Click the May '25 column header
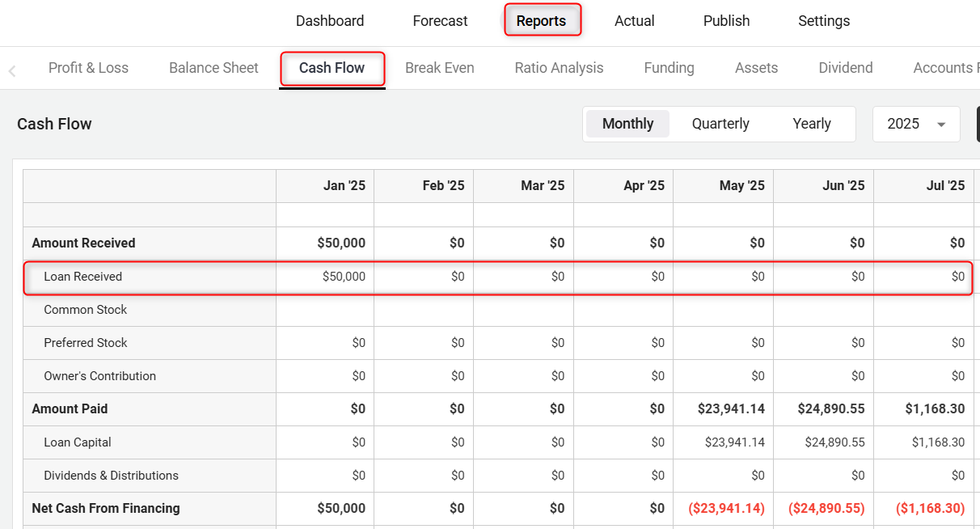Image resolution: width=980 pixels, height=529 pixels. coord(724,186)
